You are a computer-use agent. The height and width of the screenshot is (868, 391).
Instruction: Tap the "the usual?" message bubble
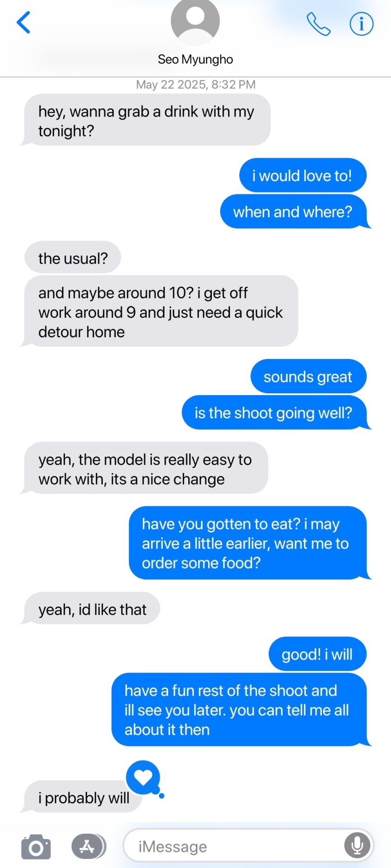click(x=73, y=258)
